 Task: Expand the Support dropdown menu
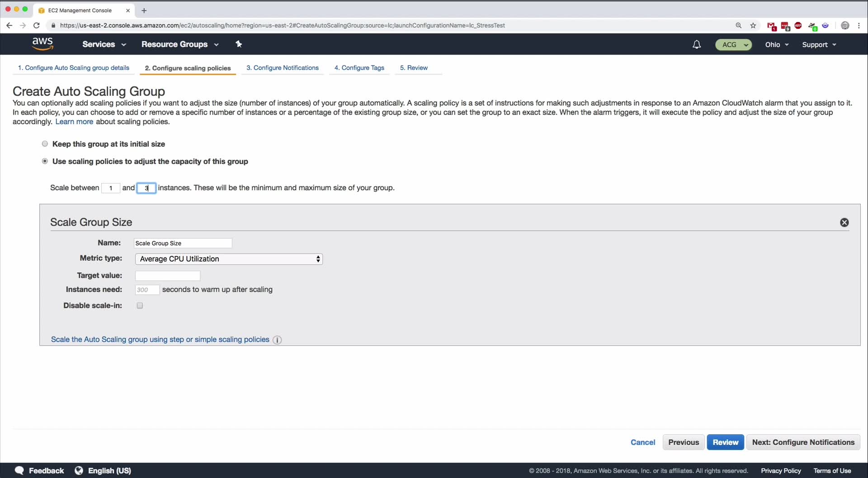point(819,44)
